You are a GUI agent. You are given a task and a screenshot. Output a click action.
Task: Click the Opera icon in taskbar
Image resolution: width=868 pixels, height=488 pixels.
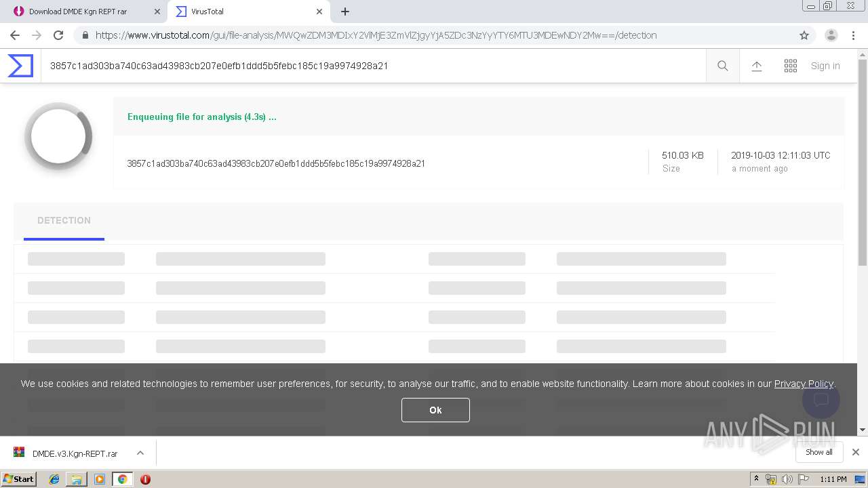point(145,479)
